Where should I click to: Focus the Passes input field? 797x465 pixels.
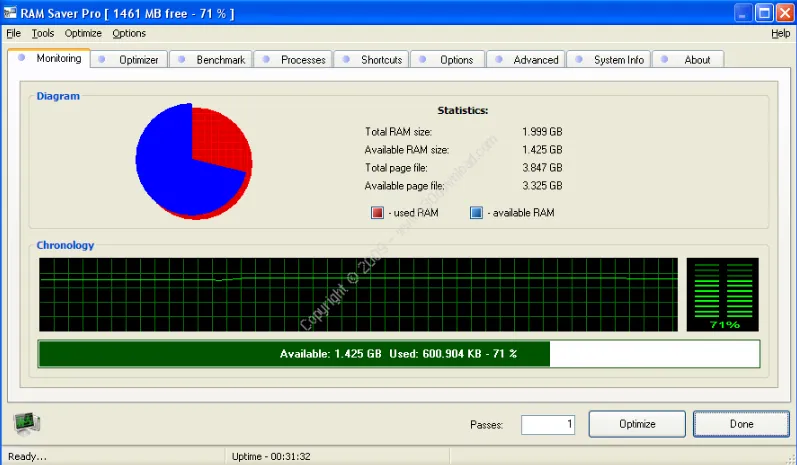548,424
